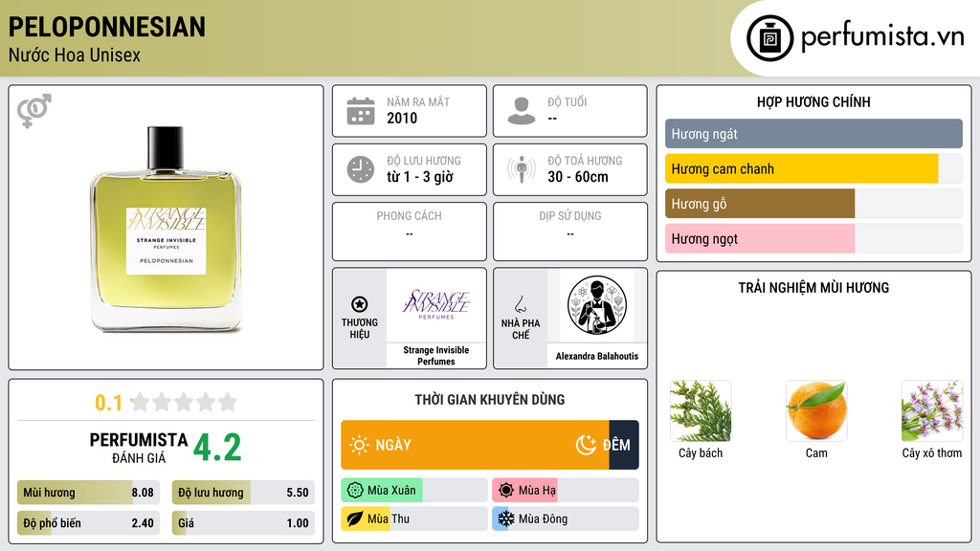Click the person icon for Độ tuổi
Screen dimensions: 980x551
(522, 111)
